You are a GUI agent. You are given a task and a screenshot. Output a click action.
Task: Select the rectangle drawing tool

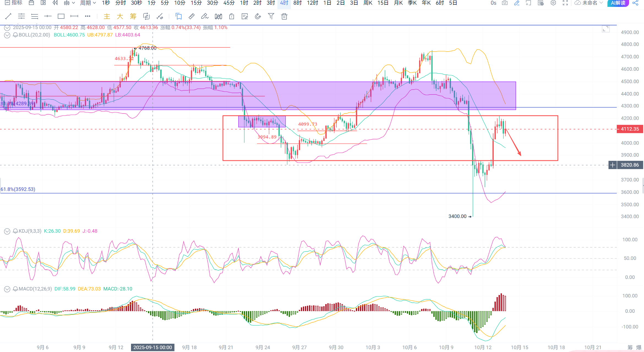click(x=61, y=17)
